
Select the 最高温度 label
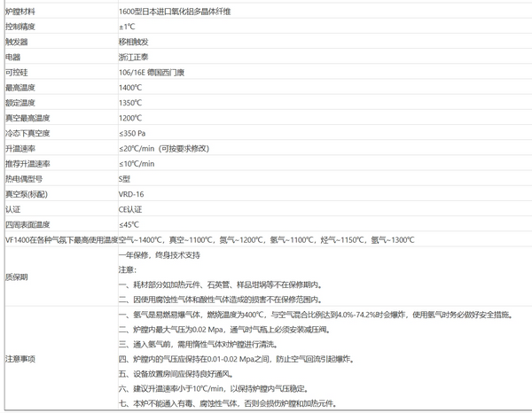click(x=20, y=88)
